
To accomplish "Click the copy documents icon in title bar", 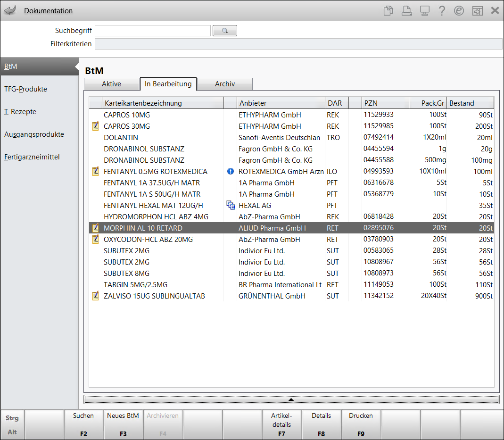I will (x=388, y=10).
